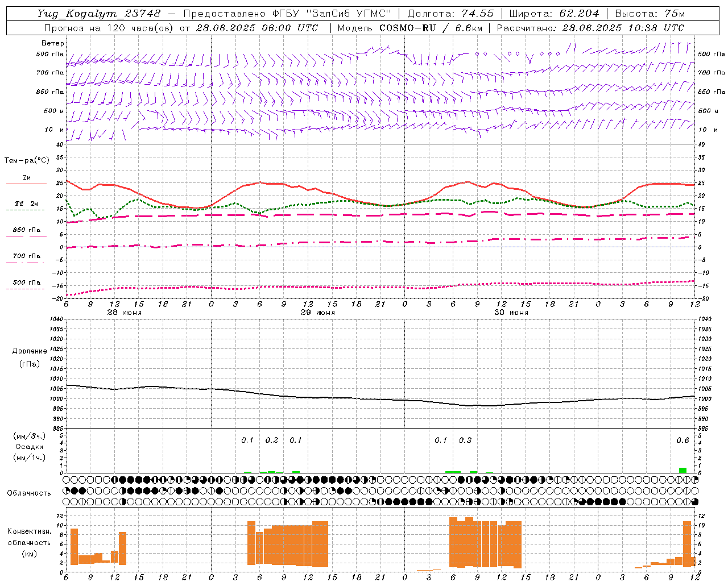Click the 'Ветер' wind panel label
728x582 pixels.
53,43
